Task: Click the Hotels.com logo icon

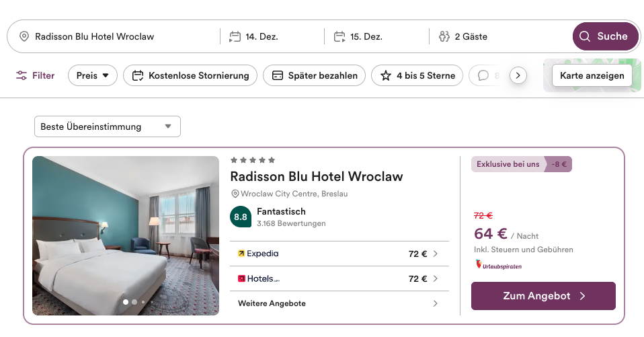Action: (x=241, y=278)
